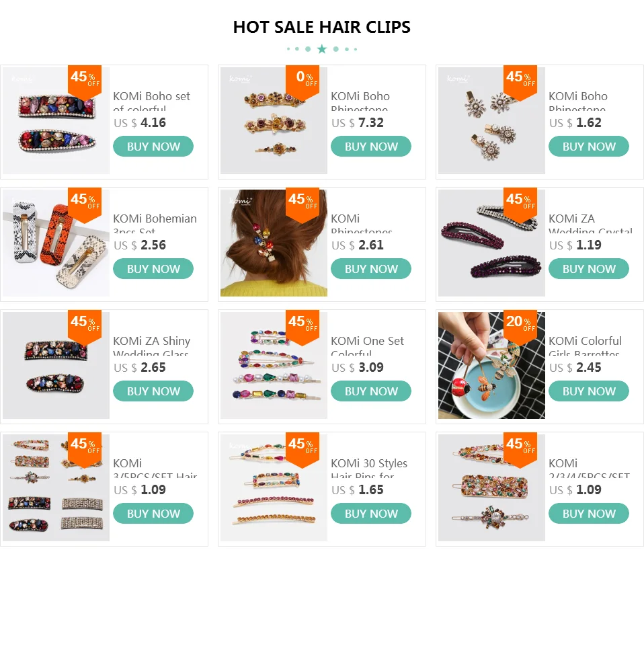Open the purple crystal clips thumbnail
The height and width of the screenshot is (669, 644).
pos(492,243)
